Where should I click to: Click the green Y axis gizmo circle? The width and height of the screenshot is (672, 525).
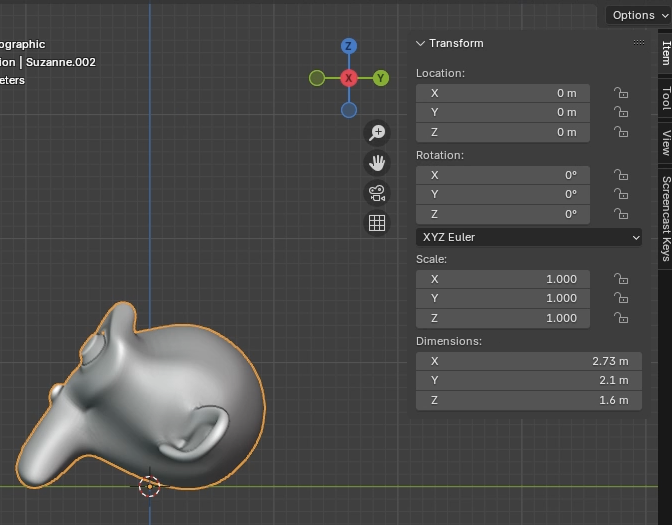click(x=381, y=78)
